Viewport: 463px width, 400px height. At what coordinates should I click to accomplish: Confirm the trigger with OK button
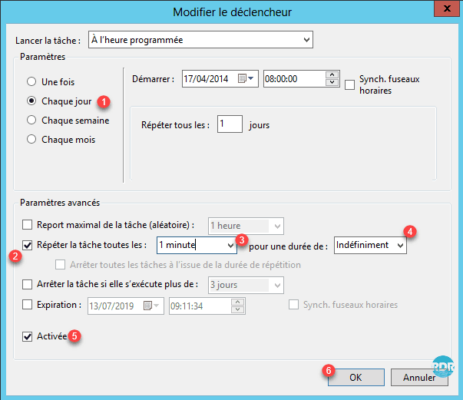click(356, 377)
